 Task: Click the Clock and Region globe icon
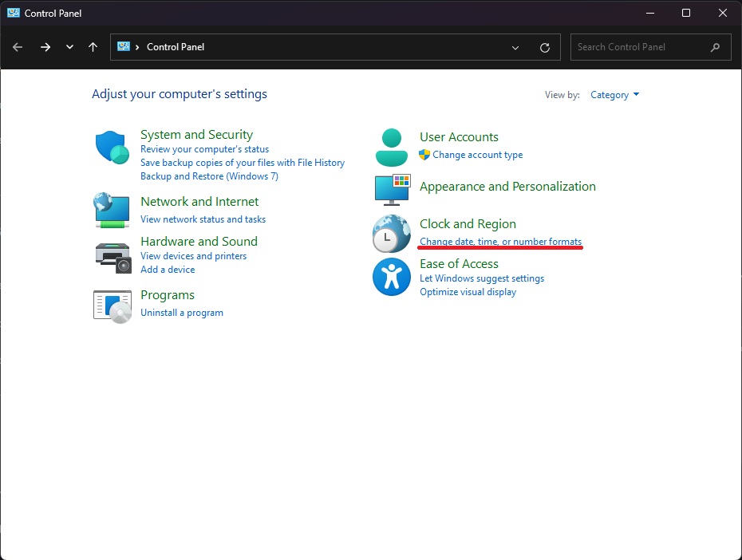[392, 233]
